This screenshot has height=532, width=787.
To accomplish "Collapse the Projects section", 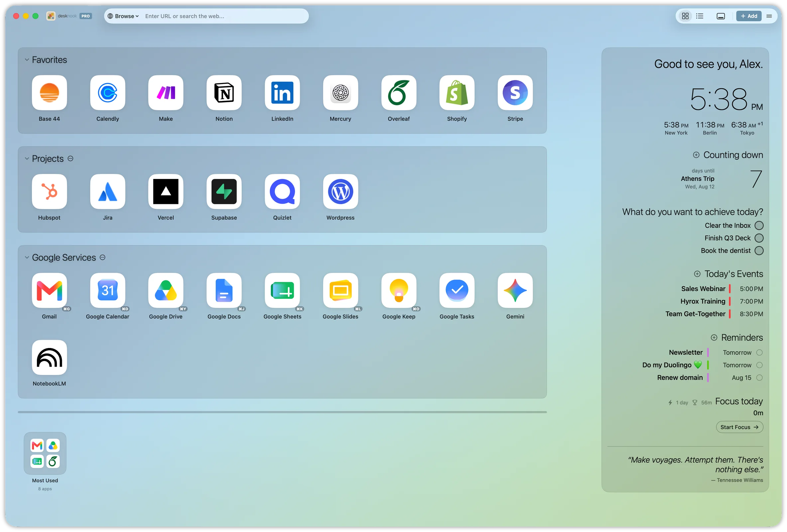I will click(x=27, y=159).
